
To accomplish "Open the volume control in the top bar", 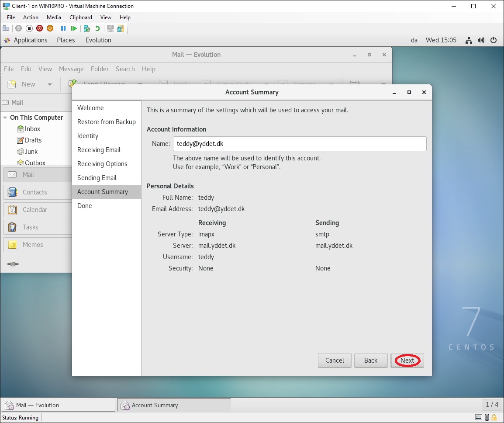I will [481, 40].
